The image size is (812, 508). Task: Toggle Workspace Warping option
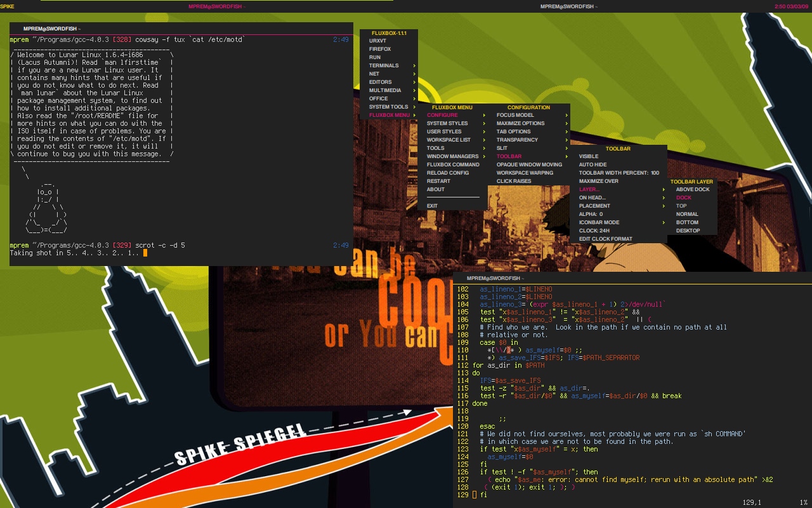pyautogui.click(x=529, y=173)
